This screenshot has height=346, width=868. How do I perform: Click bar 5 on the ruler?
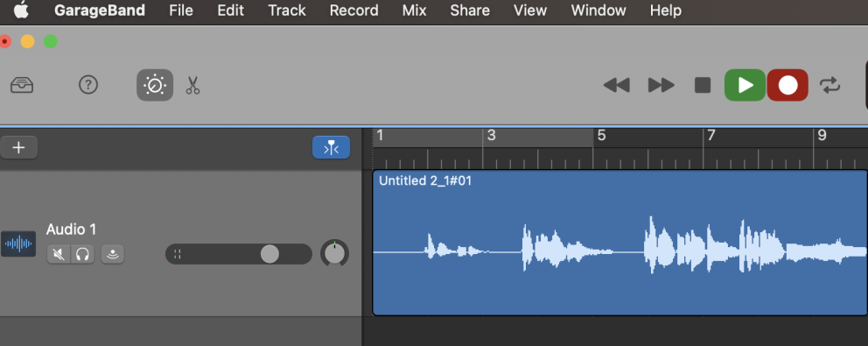[601, 136]
